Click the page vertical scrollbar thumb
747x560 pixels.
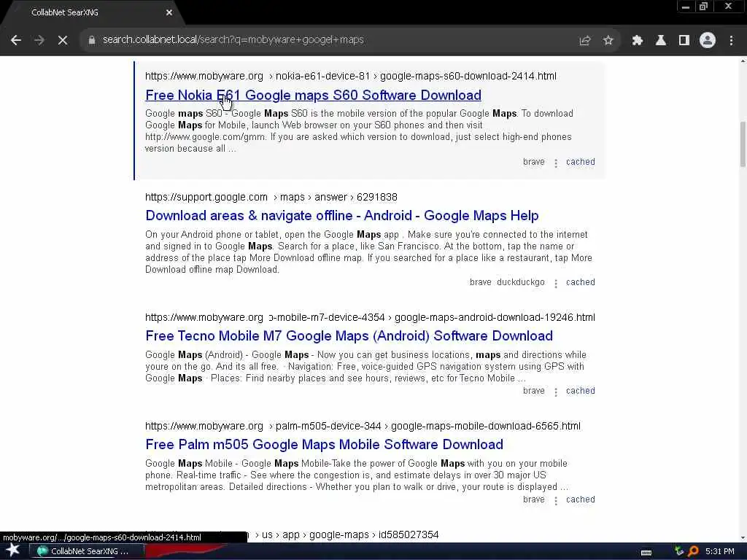[743, 144]
